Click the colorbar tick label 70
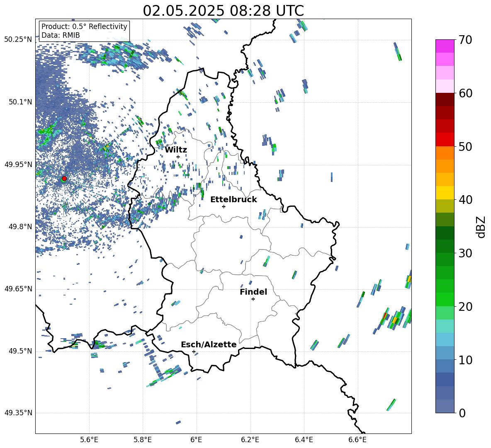This screenshot has height=448, width=491. 465,40
